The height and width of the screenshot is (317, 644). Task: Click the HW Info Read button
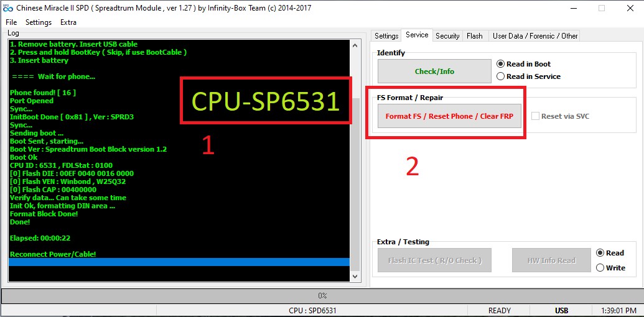[551, 260]
